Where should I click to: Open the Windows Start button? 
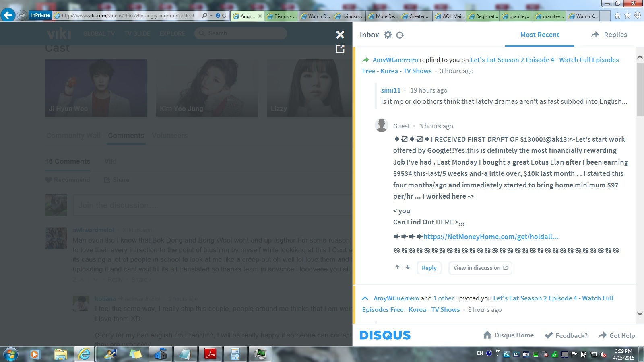11,354
